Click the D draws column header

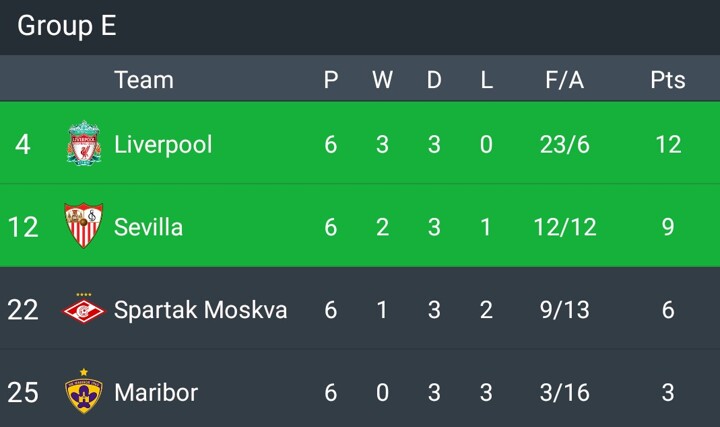434,80
